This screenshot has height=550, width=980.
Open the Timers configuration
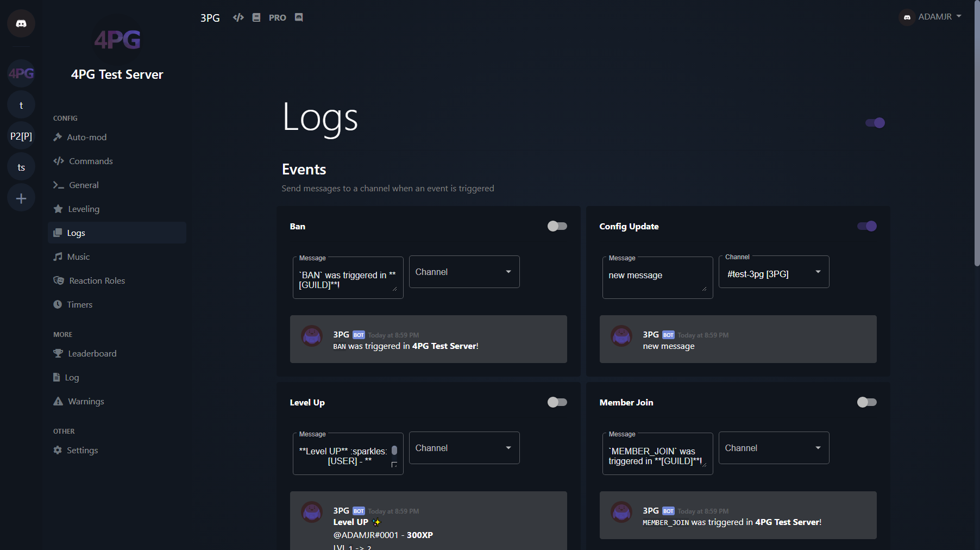[80, 304]
